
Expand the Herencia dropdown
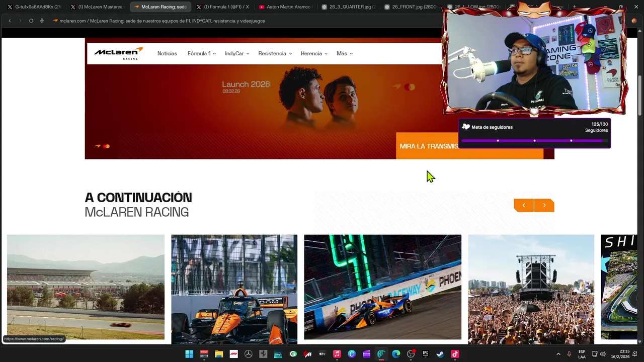click(314, 53)
